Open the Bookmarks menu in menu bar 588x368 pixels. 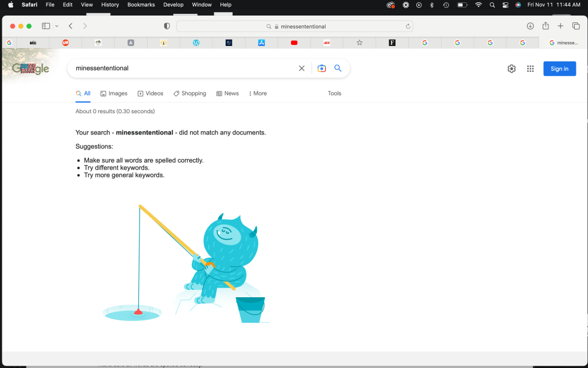[141, 5]
